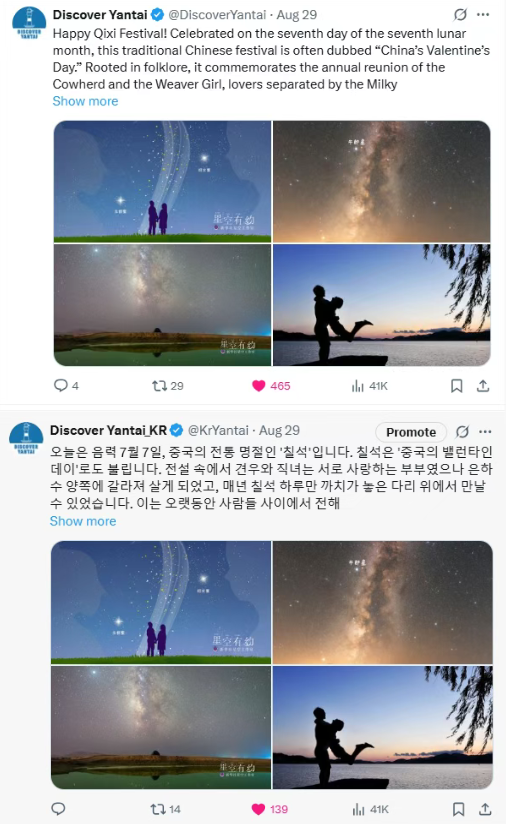Open couple silhouette sunset photo in first post
This screenshot has width=506, height=824.
pos(381,305)
